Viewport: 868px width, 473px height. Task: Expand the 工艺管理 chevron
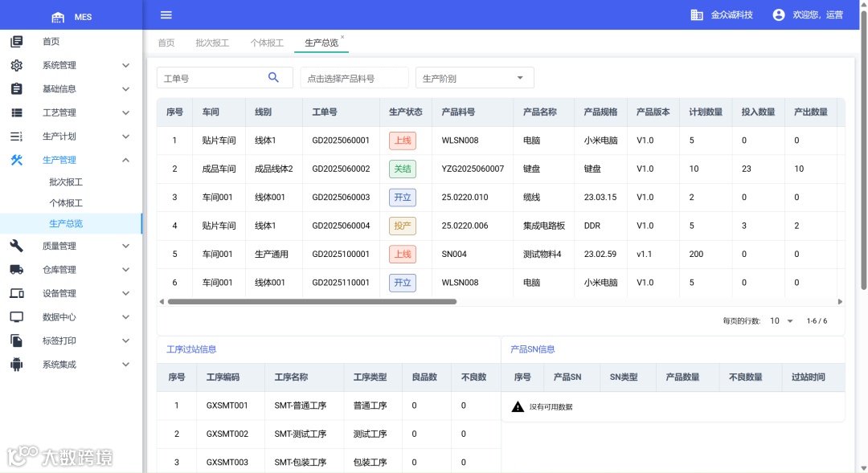[125, 113]
